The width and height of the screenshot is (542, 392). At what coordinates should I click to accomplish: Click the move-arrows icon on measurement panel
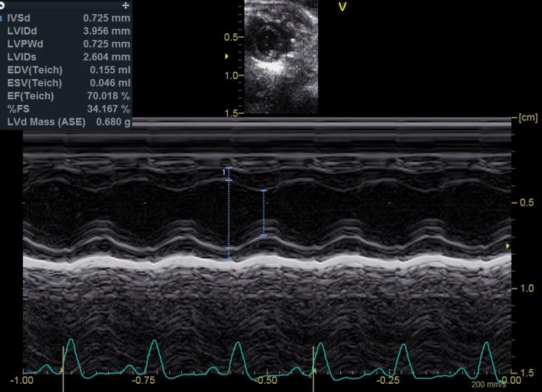click(x=126, y=4)
